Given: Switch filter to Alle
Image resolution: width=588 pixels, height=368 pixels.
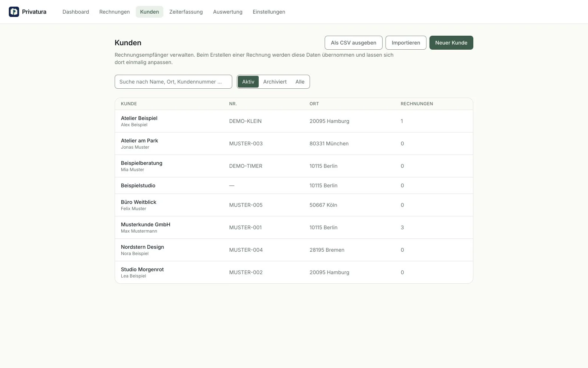Looking at the screenshot, I should tap(300, 82).
